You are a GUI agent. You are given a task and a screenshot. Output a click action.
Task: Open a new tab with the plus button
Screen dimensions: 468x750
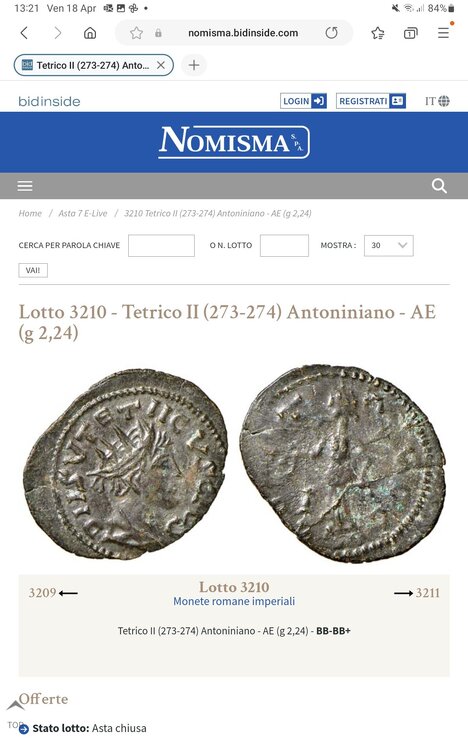[x=194, y=65]
